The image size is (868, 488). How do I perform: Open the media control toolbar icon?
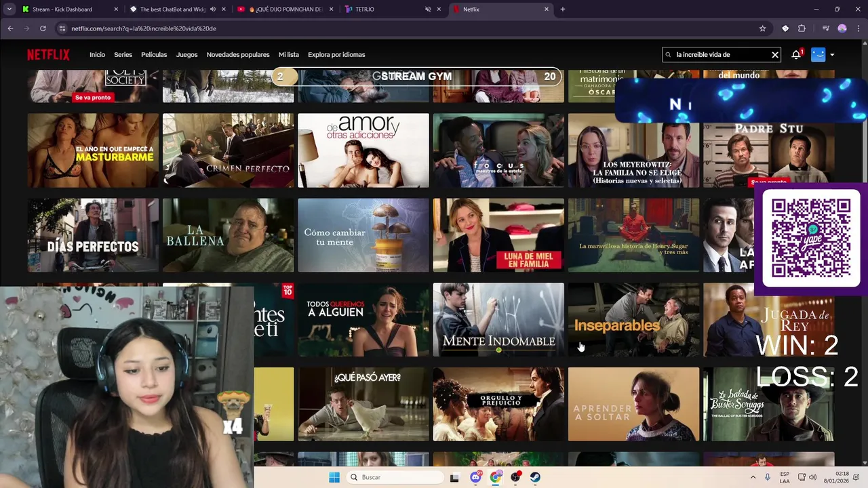click(x=825, y=28)
